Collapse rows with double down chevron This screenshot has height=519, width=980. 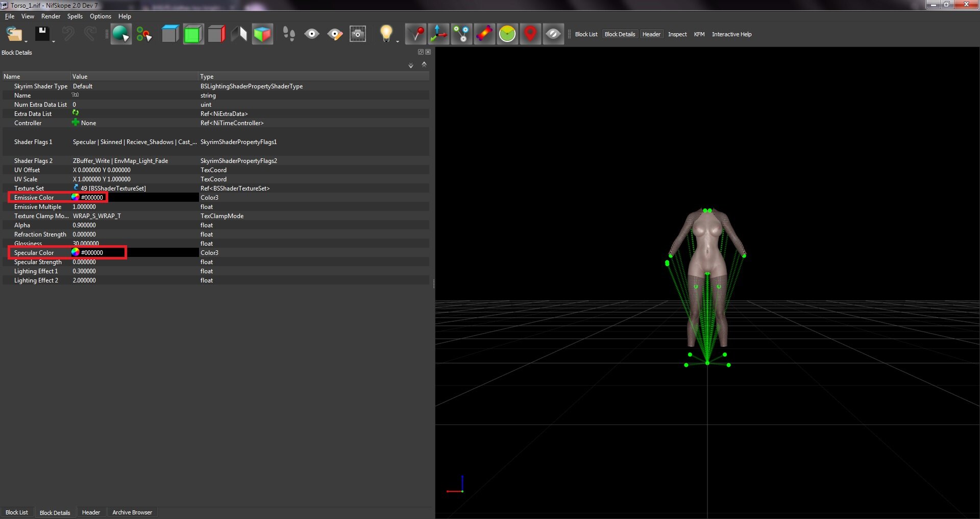click(x=410, y=65)
